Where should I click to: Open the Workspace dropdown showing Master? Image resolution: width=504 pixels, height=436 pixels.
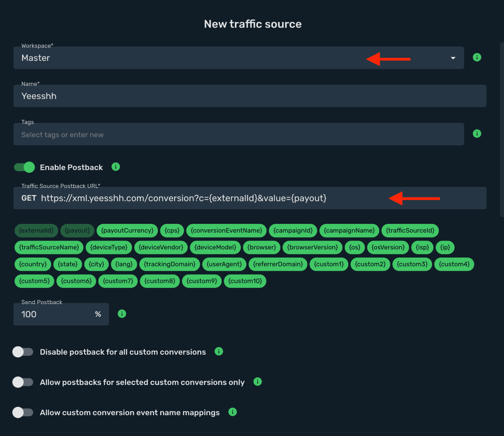click(x=239, y=58)
